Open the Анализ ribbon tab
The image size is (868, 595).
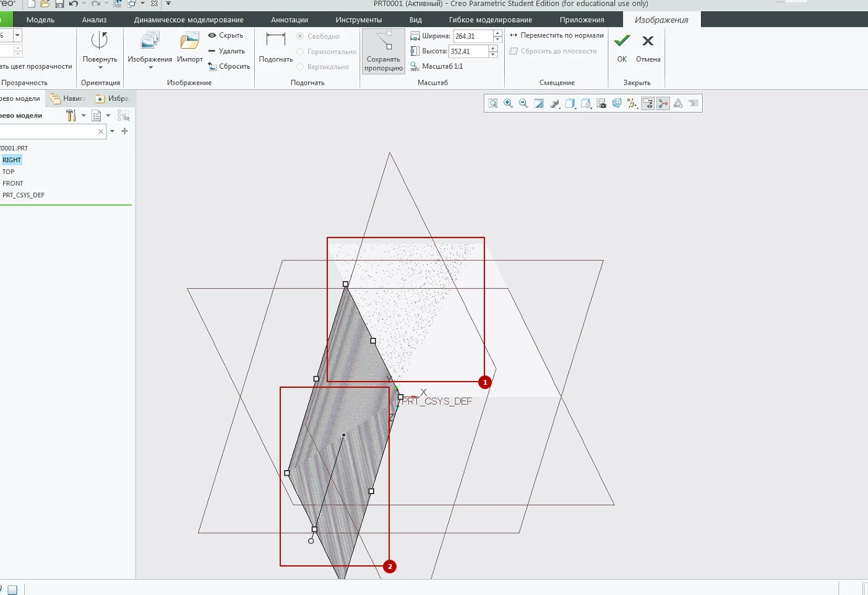click(94, 20)
